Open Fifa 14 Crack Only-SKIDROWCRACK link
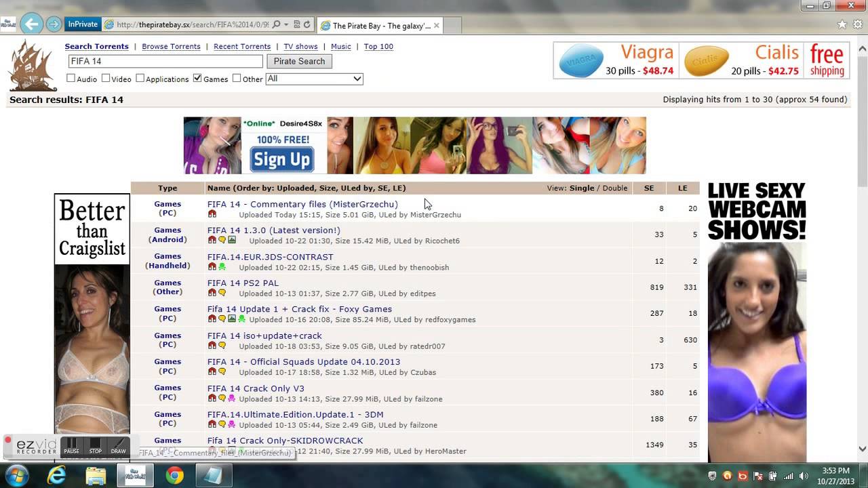 coord(285,441)
